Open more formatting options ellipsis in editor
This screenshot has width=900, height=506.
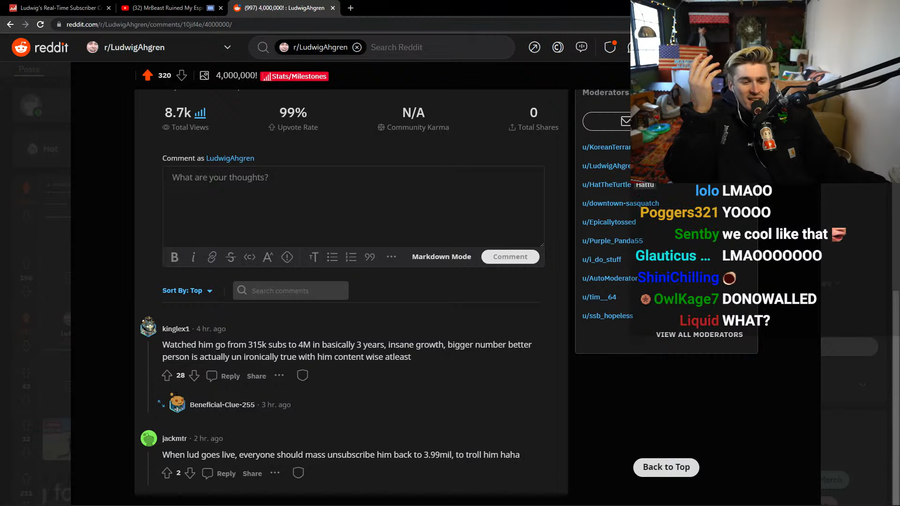pyautogui.click(x=391, y=257)
